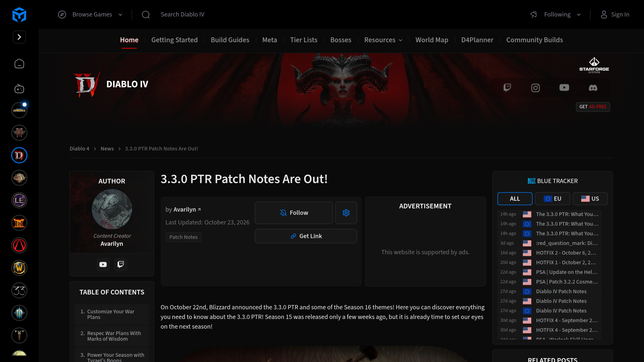Go to the Home tab

(129, 40)
